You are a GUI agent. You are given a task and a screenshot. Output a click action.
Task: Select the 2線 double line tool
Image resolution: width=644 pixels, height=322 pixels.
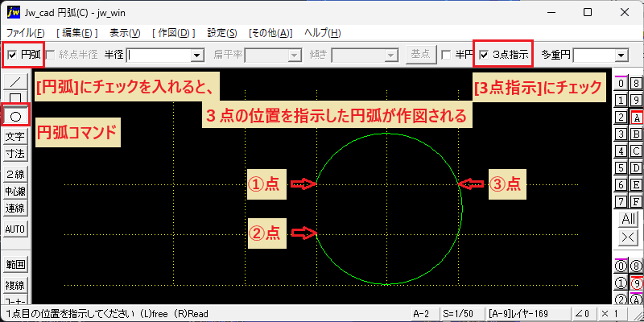[x=15, y=174]
